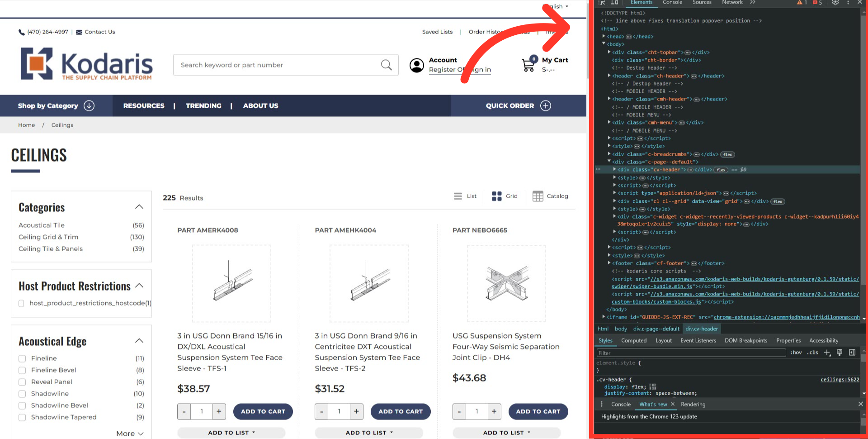Open the Sources tab in DevTools
The height and width of the screenshot is (439, 868).
(702, 3)
